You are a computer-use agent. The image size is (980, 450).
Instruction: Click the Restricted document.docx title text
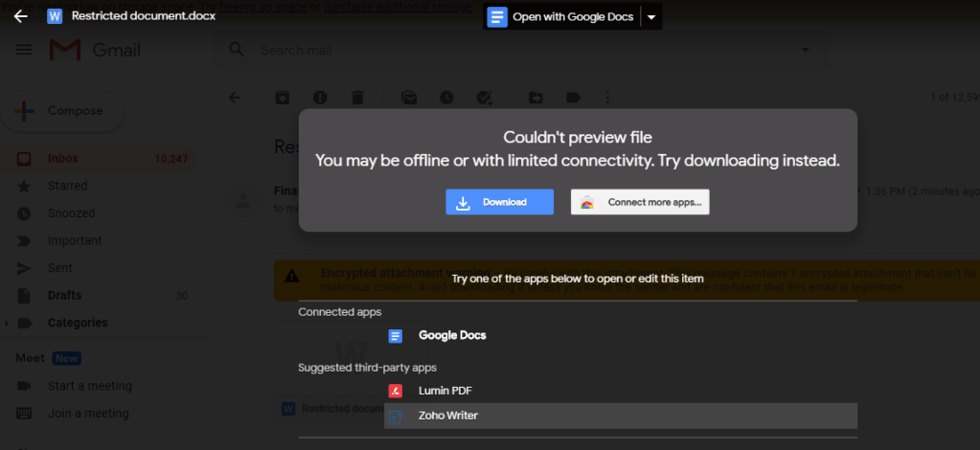[x=144, y=16]
